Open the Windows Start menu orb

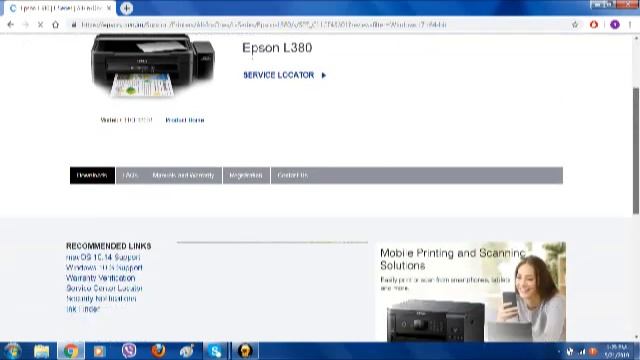pyautogui.click(x=12, y=351)
